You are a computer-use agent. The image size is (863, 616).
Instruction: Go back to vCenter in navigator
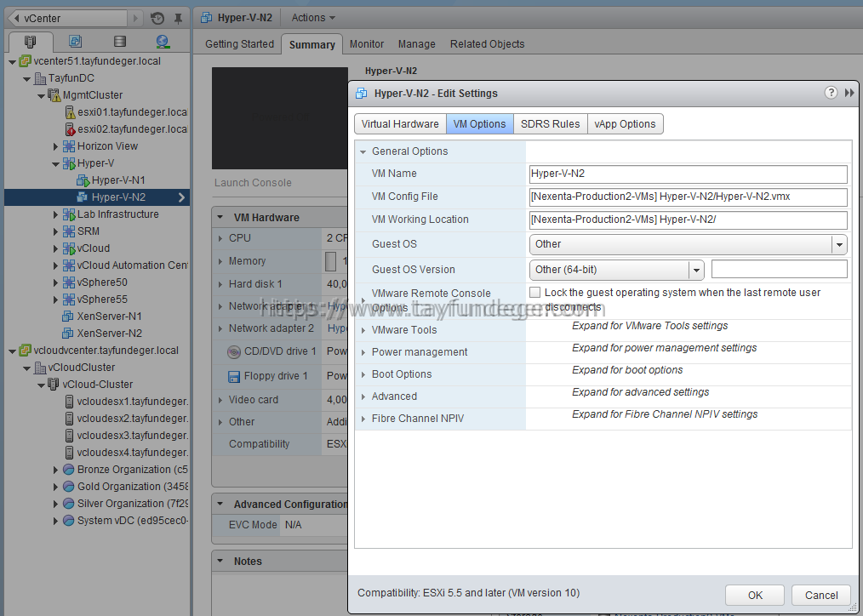[69, 18]
